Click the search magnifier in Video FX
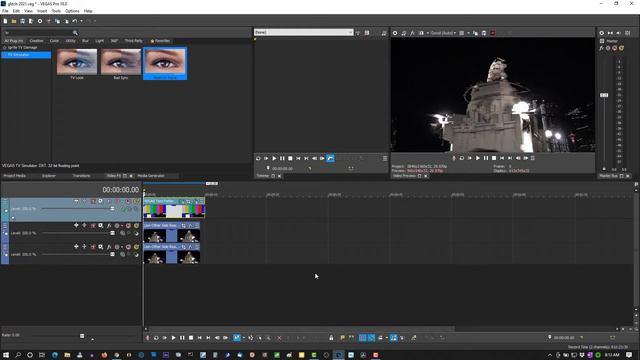The height and width of the screenshot is (360, 640). point(75,33)
